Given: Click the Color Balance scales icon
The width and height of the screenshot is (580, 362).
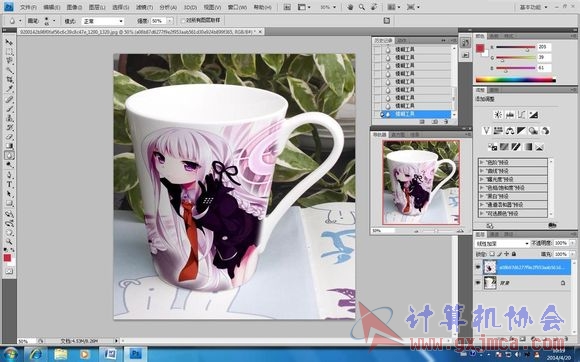Looking at the screenshot, I should (x=510, y=131).
